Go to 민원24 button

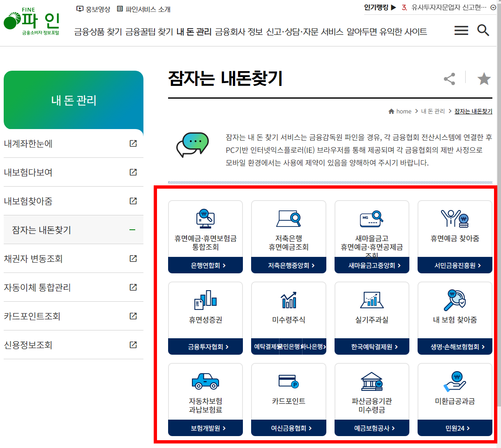[x=455, y=428]
